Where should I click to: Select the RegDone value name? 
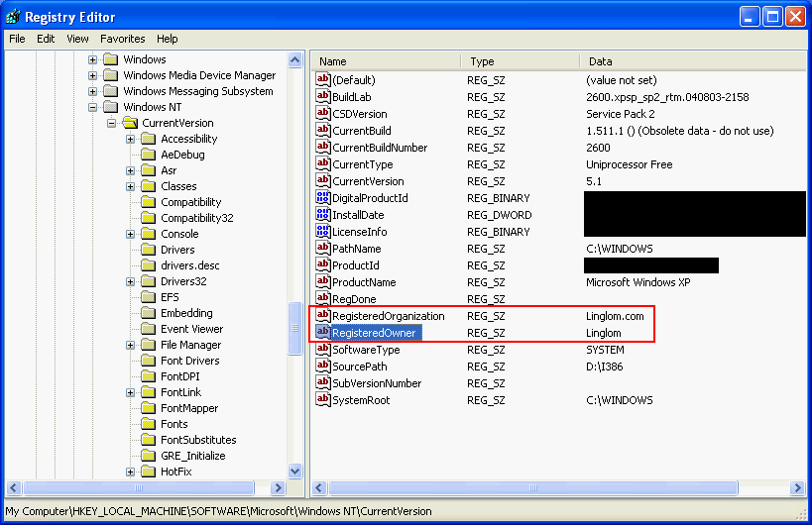(354, 299)
